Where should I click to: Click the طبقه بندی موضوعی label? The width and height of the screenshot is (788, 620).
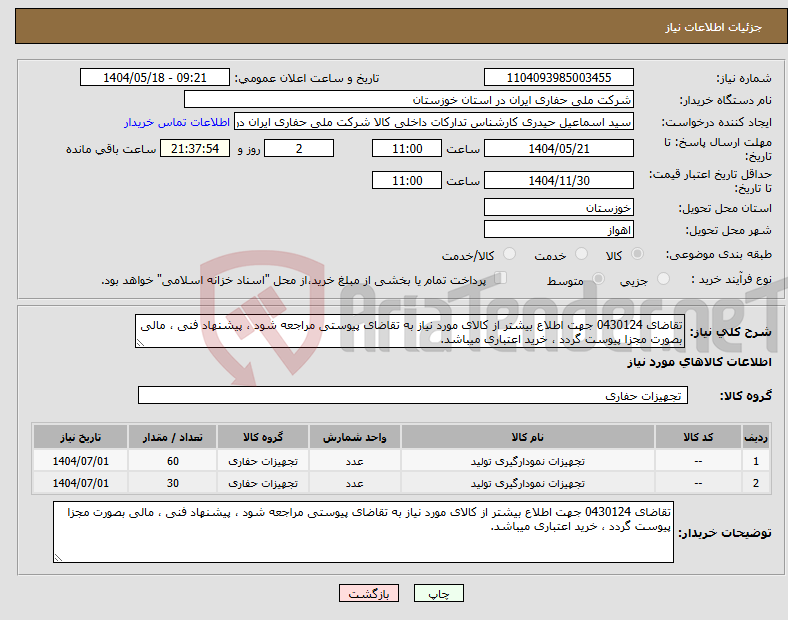[719, 255]
